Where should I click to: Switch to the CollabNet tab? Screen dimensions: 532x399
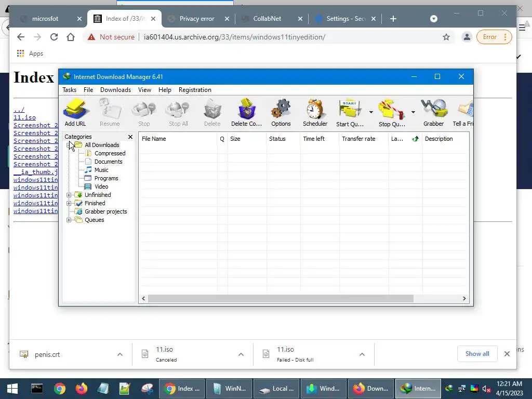[x=267, y=19]
